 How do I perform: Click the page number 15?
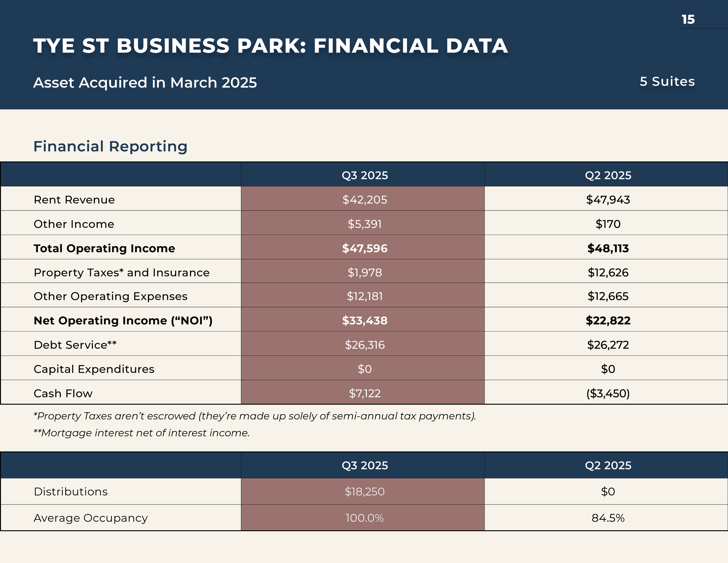[x=688, y=19]
